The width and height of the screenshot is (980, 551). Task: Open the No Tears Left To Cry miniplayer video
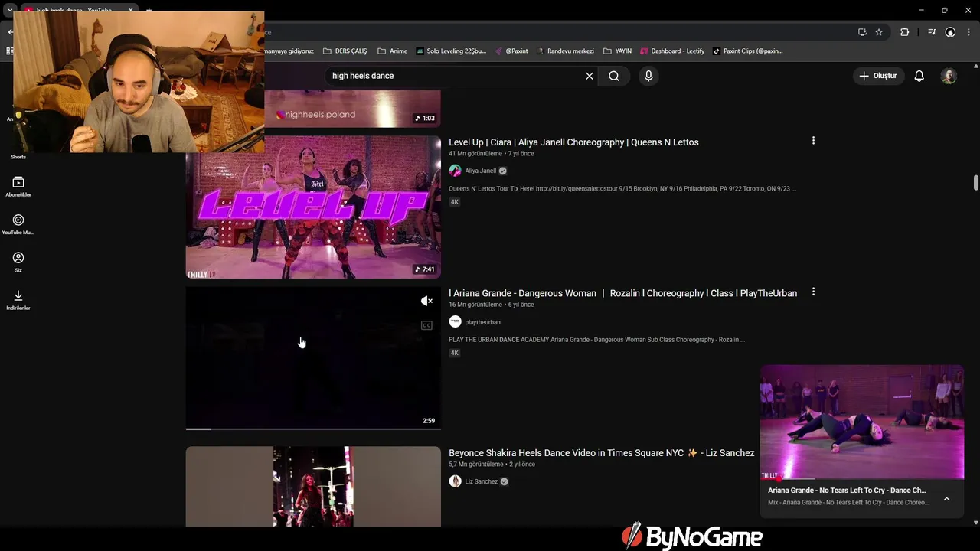point(862,422)
